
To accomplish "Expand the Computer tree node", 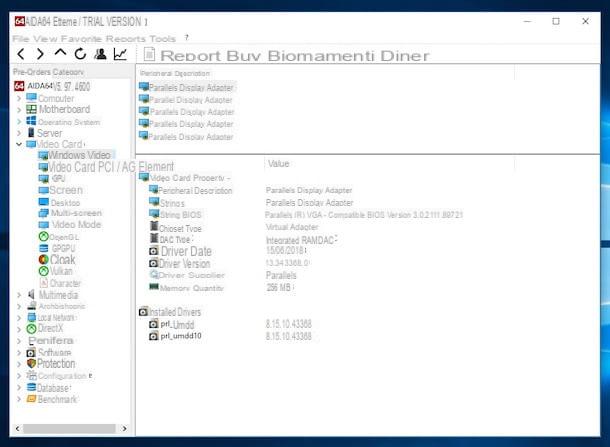I will click(x=19, y=98).
